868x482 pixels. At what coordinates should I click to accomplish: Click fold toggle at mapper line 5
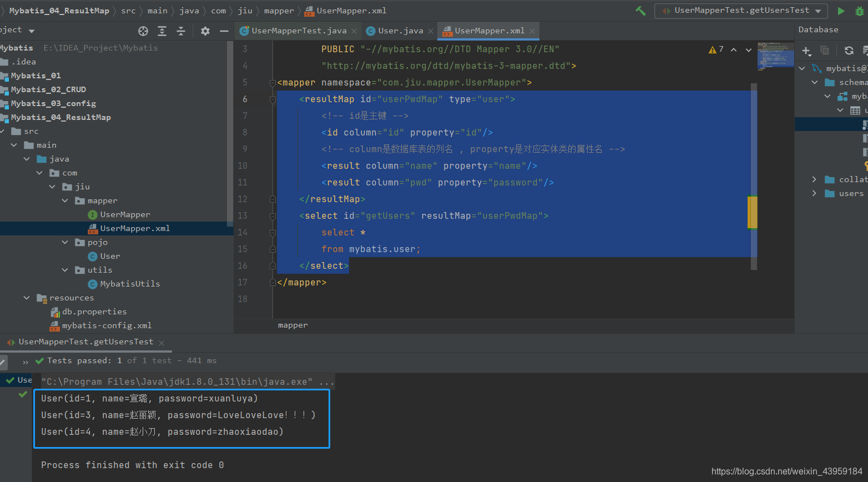(272, 83)
